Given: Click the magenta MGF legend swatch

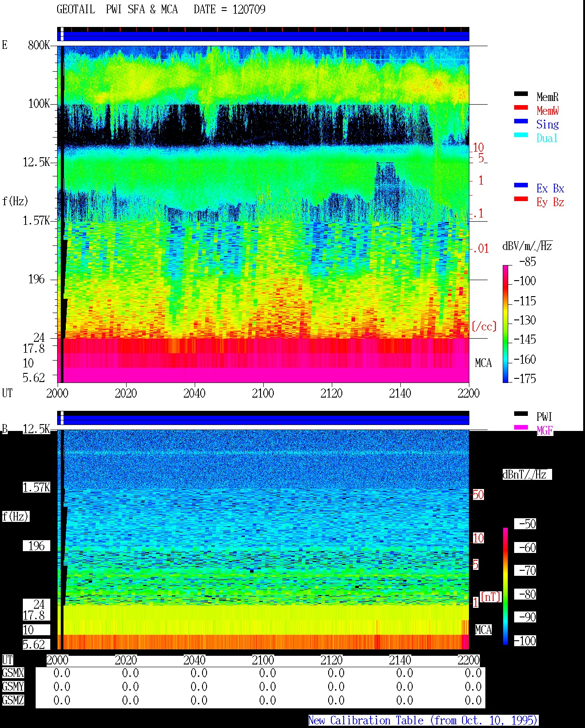Looking at the screenshot, I should [521, 428].
